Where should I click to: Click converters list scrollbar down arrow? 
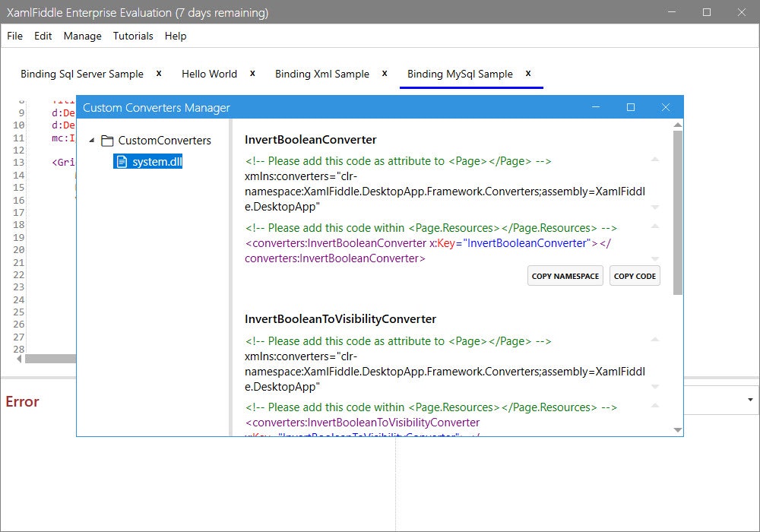[678, 429]
